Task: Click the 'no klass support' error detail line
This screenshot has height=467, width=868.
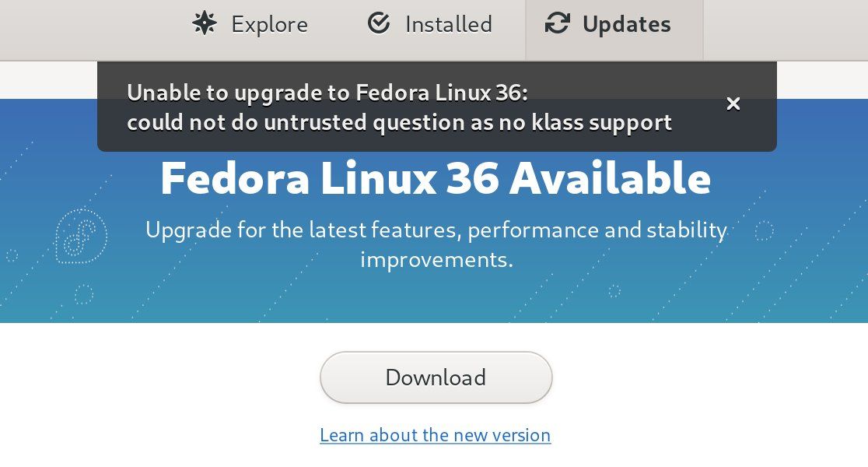Action: click(399, 122)
